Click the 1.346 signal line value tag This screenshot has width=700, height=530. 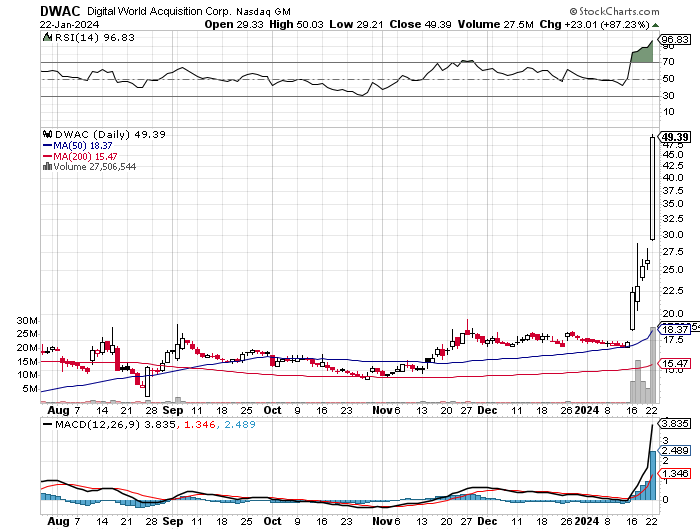pos(675,473)
